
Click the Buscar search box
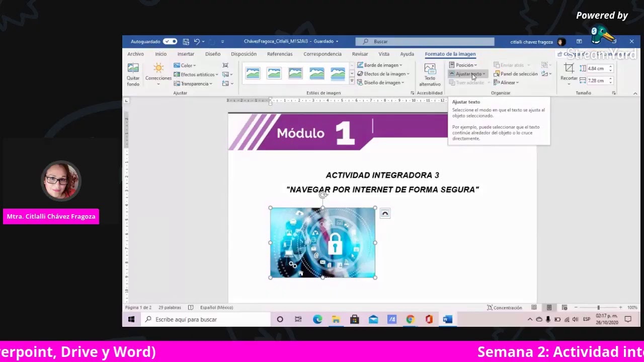pyautogui.click(x=425, y=42)
